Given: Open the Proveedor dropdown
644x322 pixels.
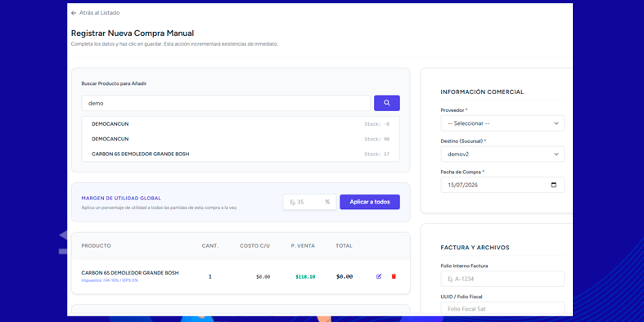Looking at the screenshot, I should (502, 123).
